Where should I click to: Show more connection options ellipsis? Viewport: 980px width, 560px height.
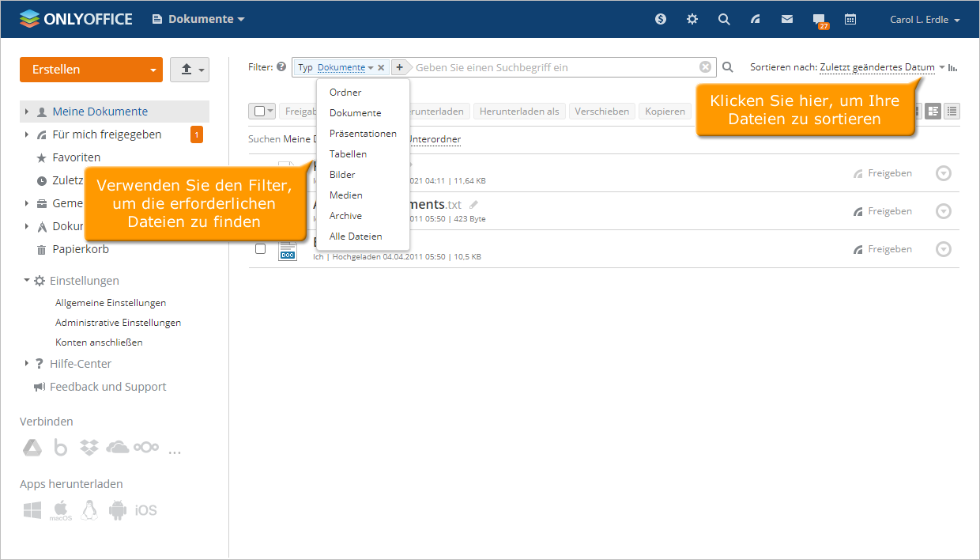175,451
